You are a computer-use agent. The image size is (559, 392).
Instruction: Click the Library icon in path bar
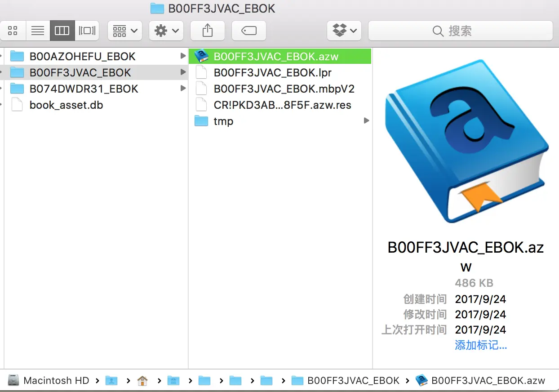click(x=173, y=381)
